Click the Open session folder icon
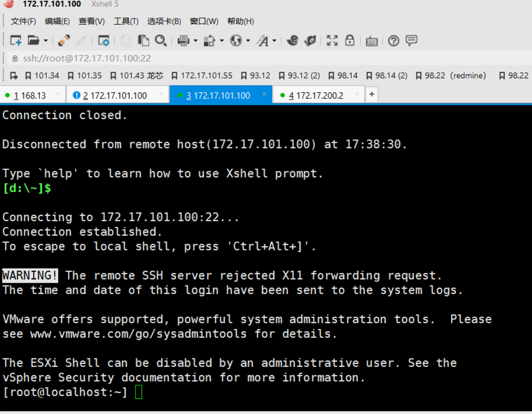This screenshot has height=414, width=532. (x=33, y=41)
